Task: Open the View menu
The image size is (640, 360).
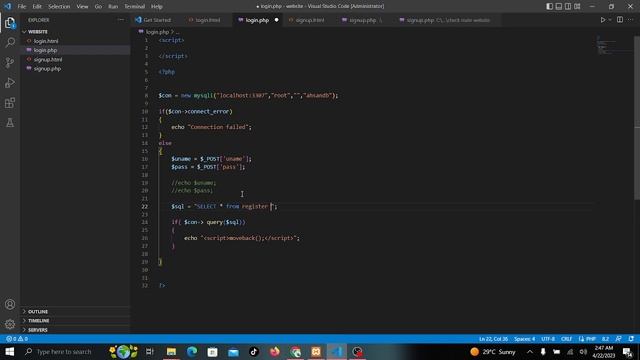Action: [x=82, y=7]
